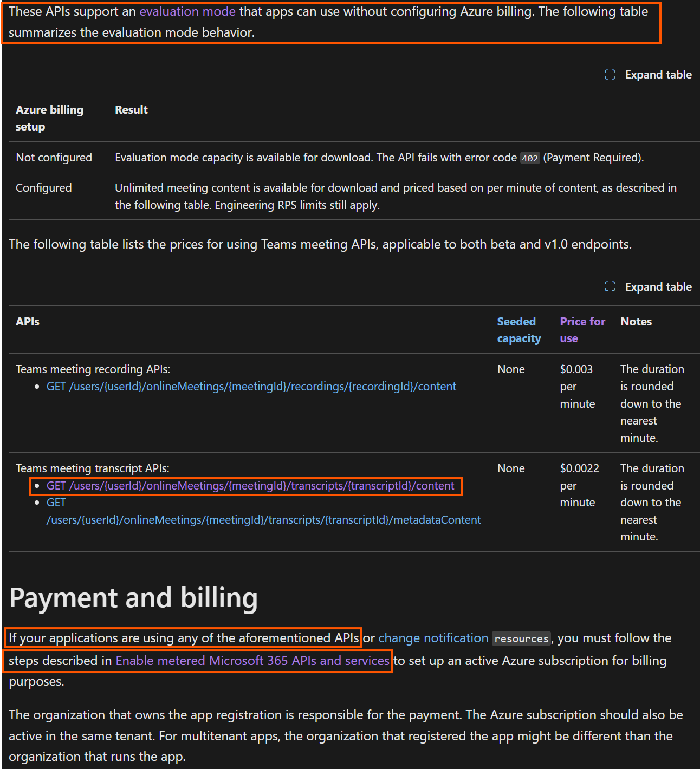Open Enable metered Microsoft 365 APIs and services

252,661
